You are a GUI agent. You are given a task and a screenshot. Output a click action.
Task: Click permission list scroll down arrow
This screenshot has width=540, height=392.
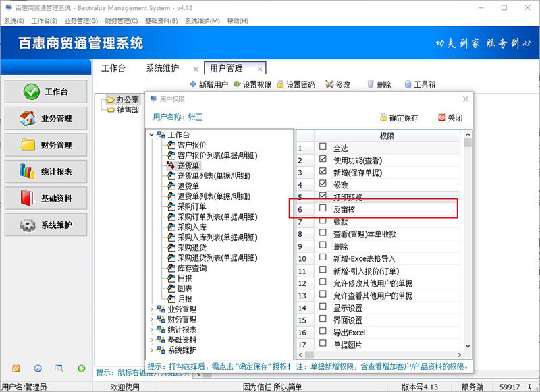point(468,346)
